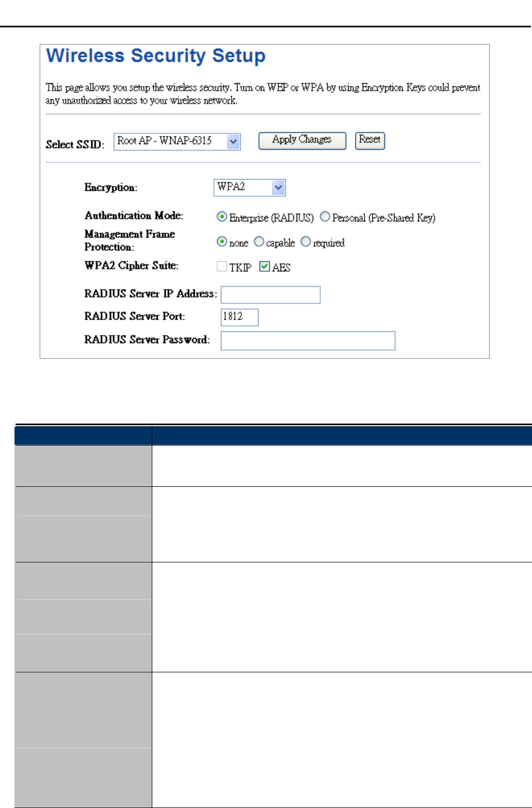Click the Management Frame Protection label
532x808 pixels.
pos(130,241)
